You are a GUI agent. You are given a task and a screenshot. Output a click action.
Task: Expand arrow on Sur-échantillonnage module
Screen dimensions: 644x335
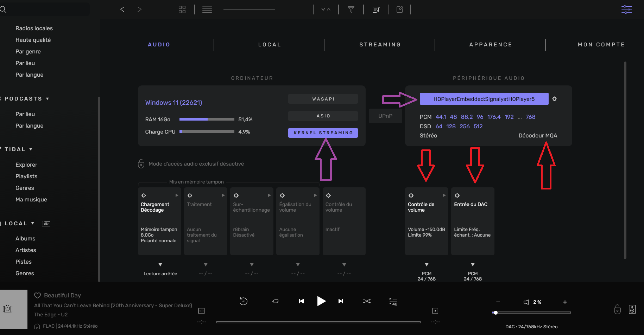tap(269, 195)
